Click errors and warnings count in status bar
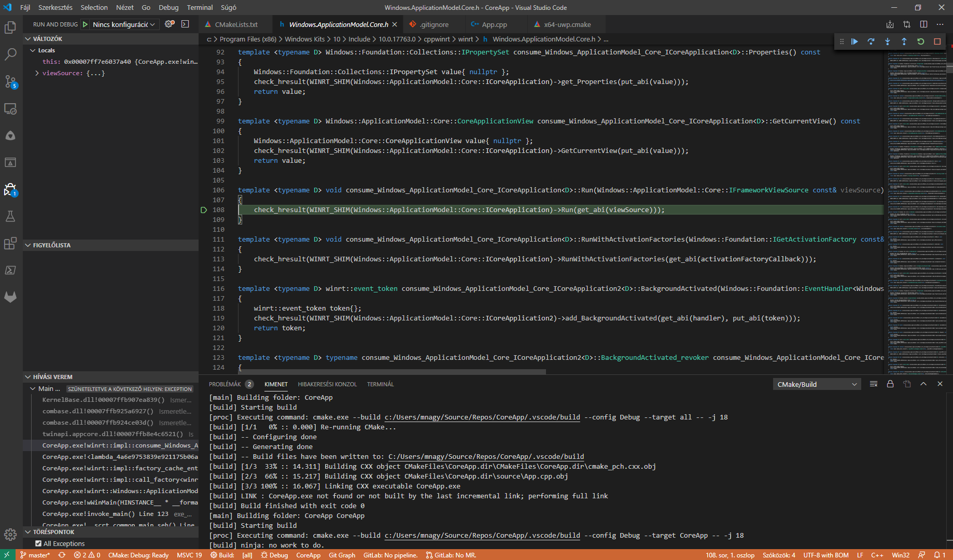Screen dimensions: 953x560 [87, 555]
